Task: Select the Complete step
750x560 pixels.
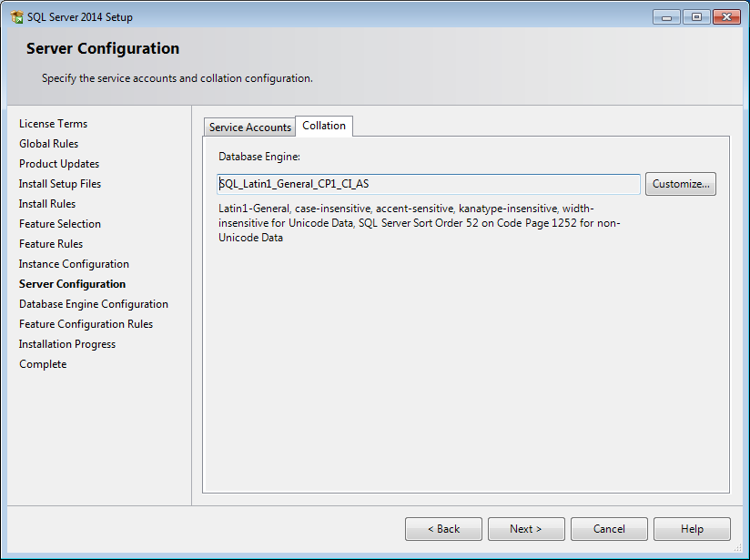Action: point(43,365)
